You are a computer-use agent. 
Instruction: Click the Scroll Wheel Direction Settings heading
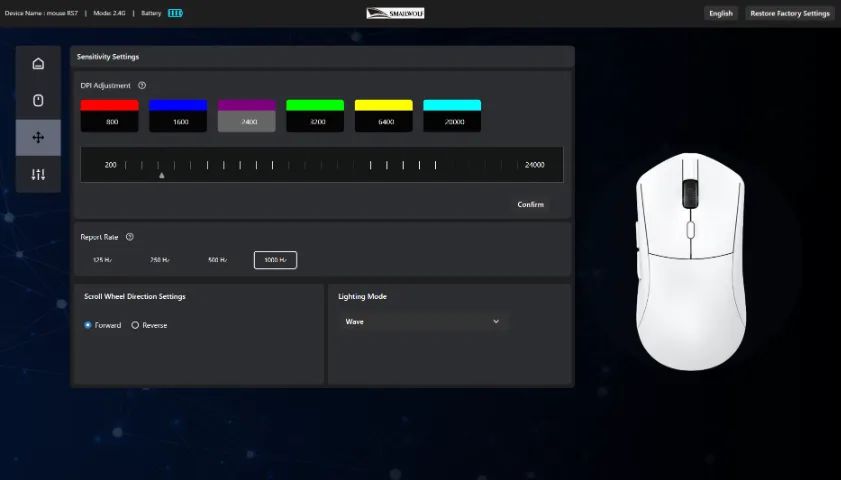[x=135, y=296]
